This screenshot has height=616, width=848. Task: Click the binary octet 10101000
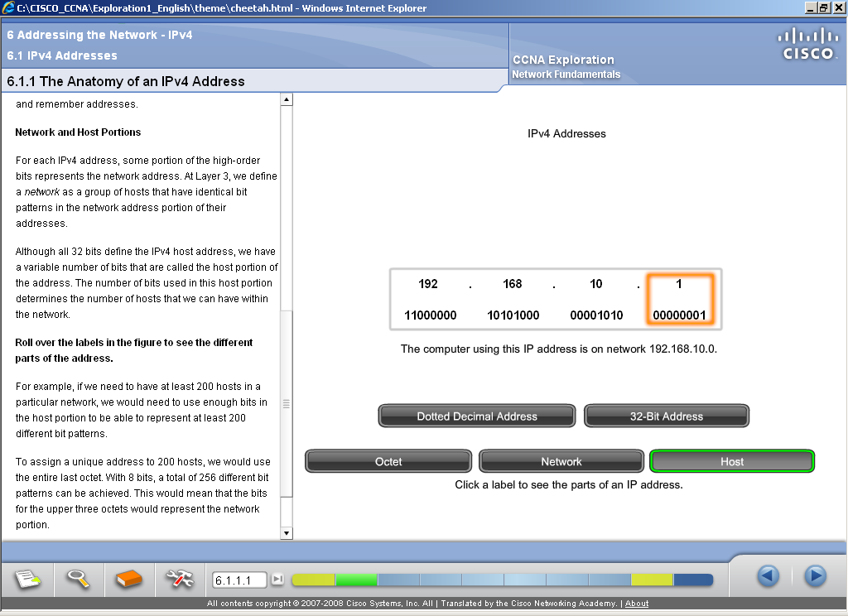(x=513, y=315)
